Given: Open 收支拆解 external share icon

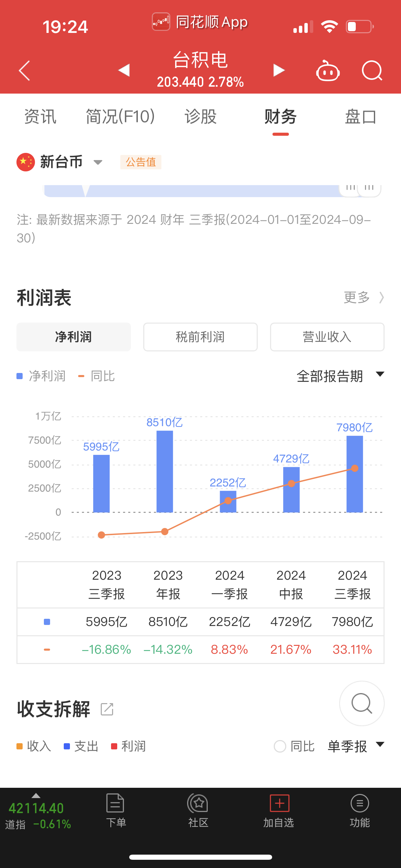Looking at the screenshot, I should point(107,709).
